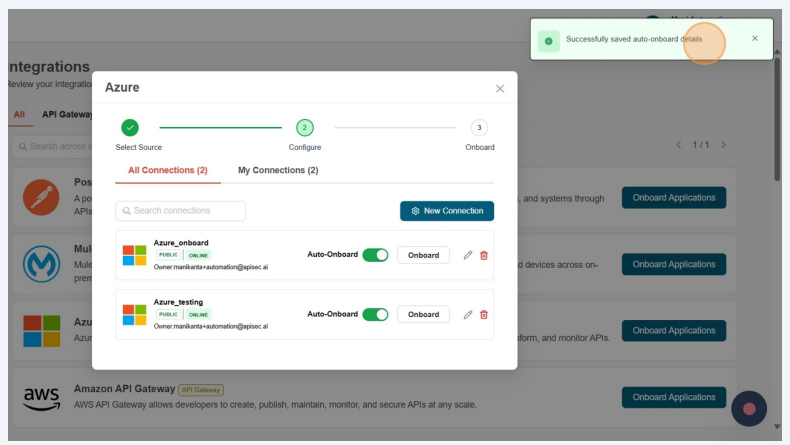Close the Azure dialog with X
This screenshot has height=445, width=790.
[500, 88]
